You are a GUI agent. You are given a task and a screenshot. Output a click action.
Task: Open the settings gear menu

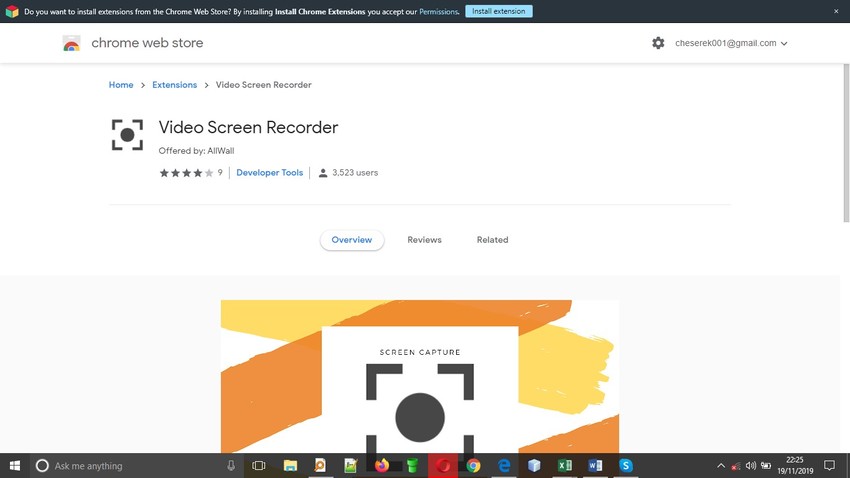pyautogui.click(x=658, y=43)
